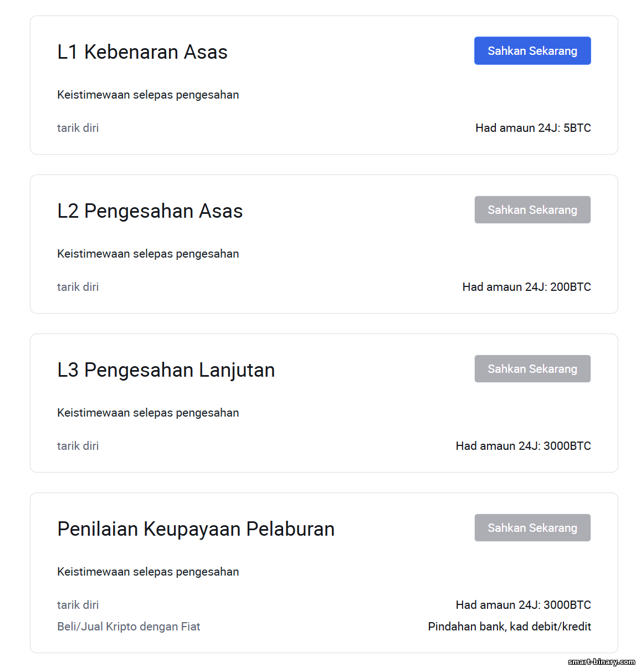Click Sahkan Sekarang in L2 Pengesahan Asas card
Viewport: 641px width, 672px height.
(x=532, y=210)
